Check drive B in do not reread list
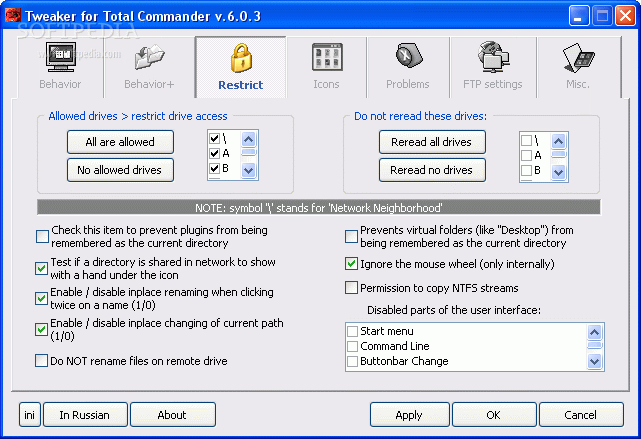 pyautogui.click(x=526, y=170)
